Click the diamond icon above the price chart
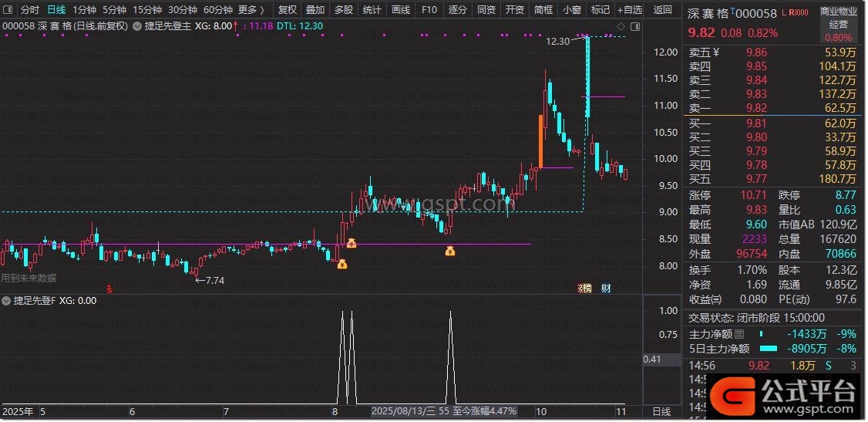868x422 pixels. point(621,25)
